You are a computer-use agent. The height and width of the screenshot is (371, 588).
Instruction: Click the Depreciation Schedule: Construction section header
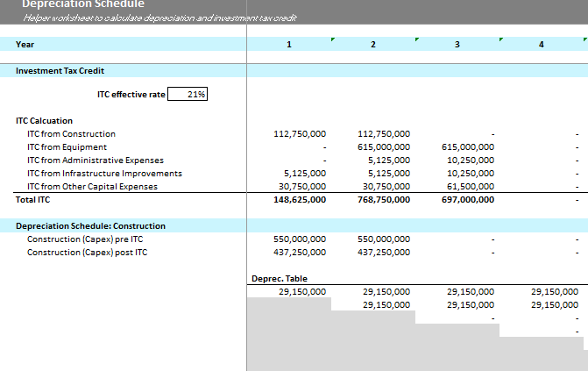point(90,226)
